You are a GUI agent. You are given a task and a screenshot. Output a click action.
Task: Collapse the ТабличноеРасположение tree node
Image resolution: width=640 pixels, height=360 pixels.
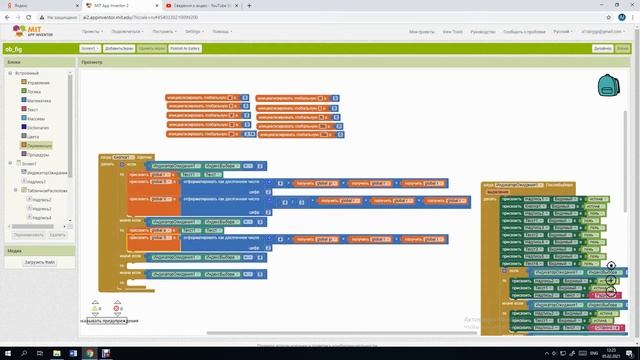16,190
